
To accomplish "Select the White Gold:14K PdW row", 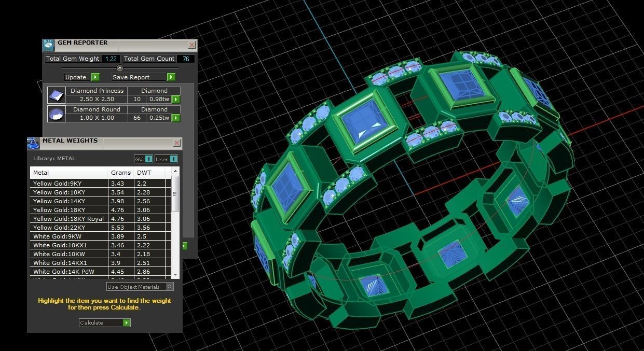I will point(101,271).
